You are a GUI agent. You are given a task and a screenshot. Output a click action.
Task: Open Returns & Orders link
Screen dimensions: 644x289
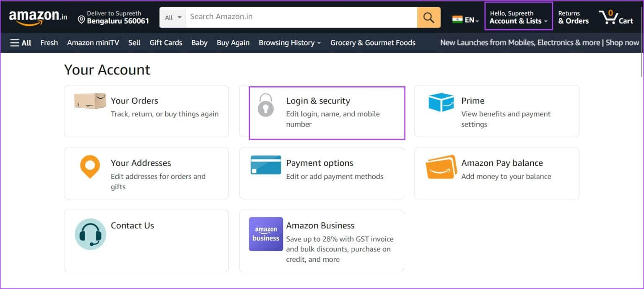tap(573, 17)
